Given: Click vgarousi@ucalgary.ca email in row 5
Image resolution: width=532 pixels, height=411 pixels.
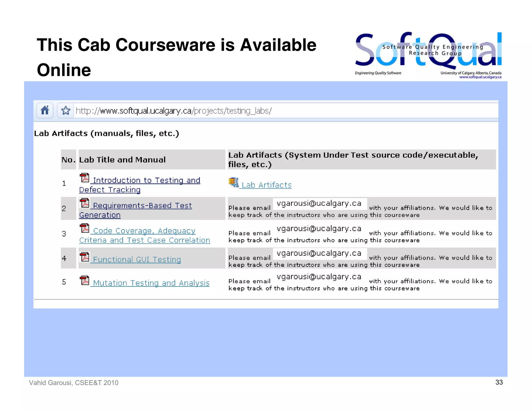Looking at the screenshot, I should point(319,277).
